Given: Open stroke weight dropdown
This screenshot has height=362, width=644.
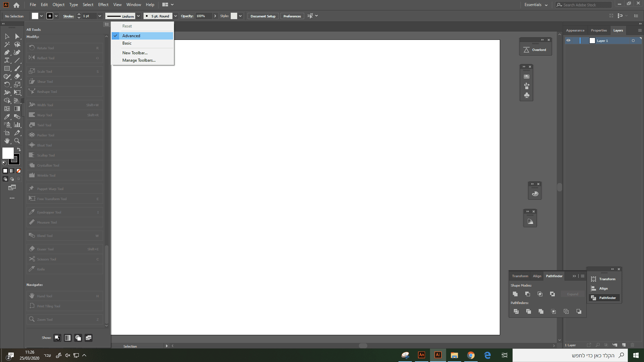Looking at the screenshot, I should click(100, 16).
